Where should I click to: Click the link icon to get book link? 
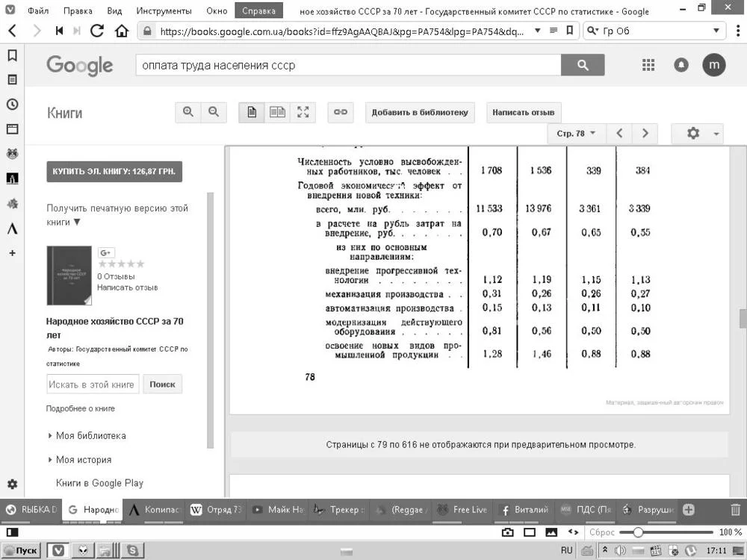tap(341, 112)
